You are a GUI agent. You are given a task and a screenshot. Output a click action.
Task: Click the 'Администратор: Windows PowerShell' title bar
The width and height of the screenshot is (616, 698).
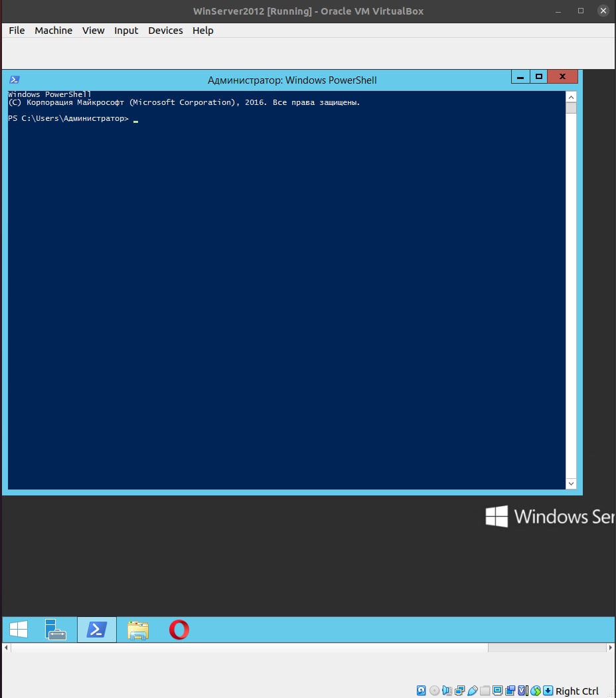click(292, 80)
